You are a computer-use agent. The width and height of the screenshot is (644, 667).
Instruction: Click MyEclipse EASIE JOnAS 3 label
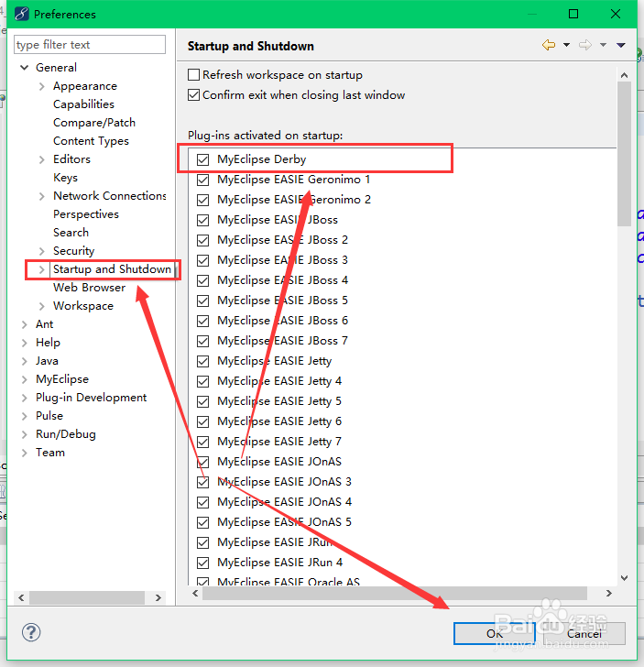284,482
